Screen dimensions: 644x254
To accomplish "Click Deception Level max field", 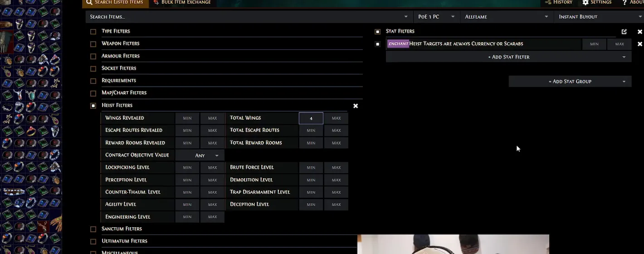I will point(336,205).
